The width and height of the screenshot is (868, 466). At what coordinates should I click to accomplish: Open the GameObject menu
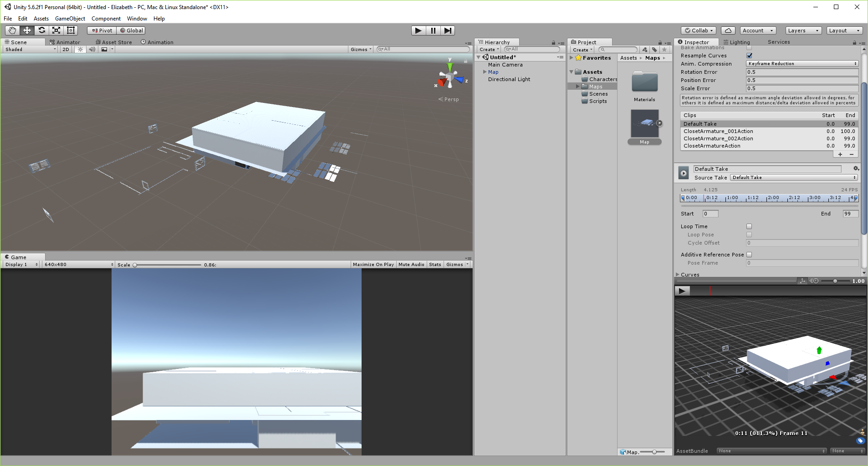coord(70,19)
